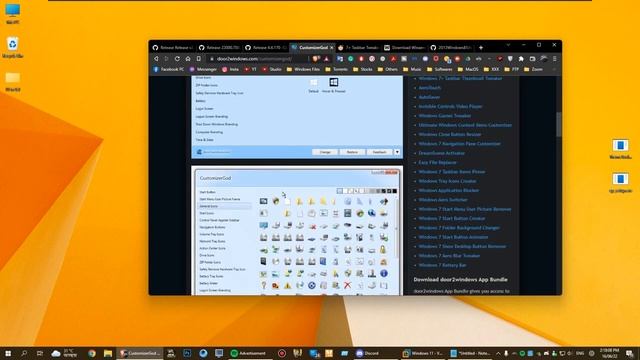Open the Messenger bookmark

[x=203, y=69]
